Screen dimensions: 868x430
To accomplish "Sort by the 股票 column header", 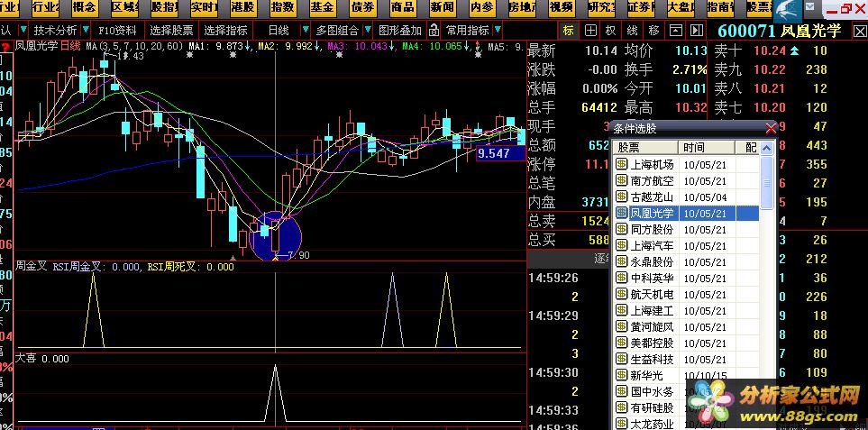I will [x=645, y=148].
